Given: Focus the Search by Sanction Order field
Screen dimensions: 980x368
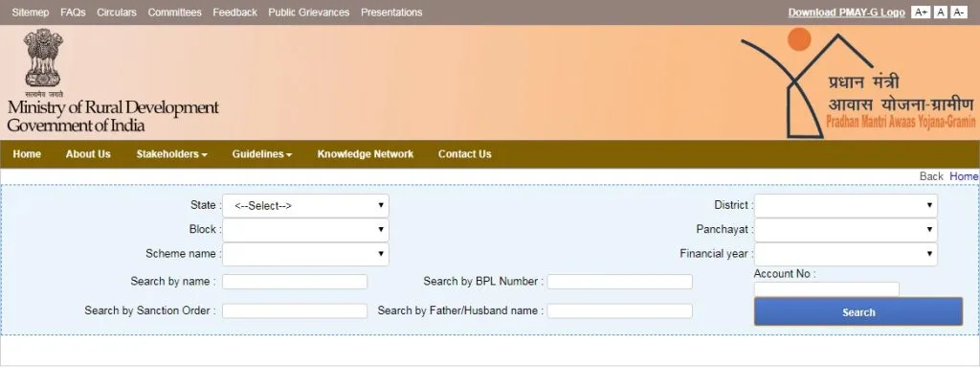Looking at the screenshot, I should click(x=295, y=311).
